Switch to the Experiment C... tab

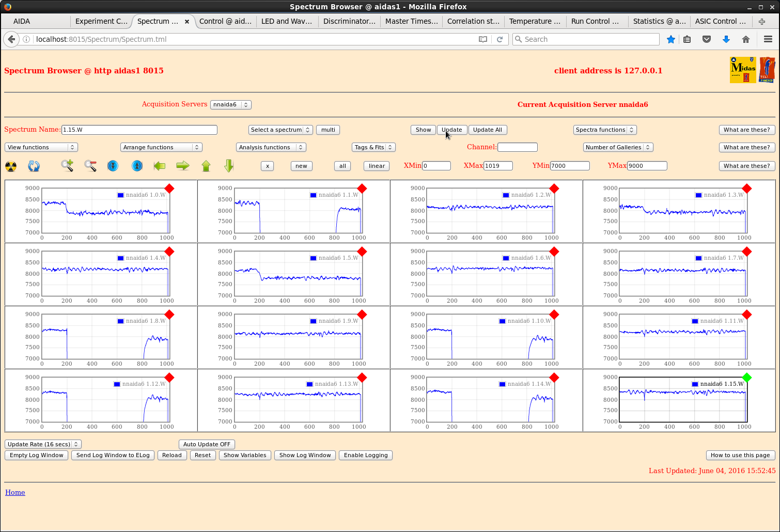[101, 21]
